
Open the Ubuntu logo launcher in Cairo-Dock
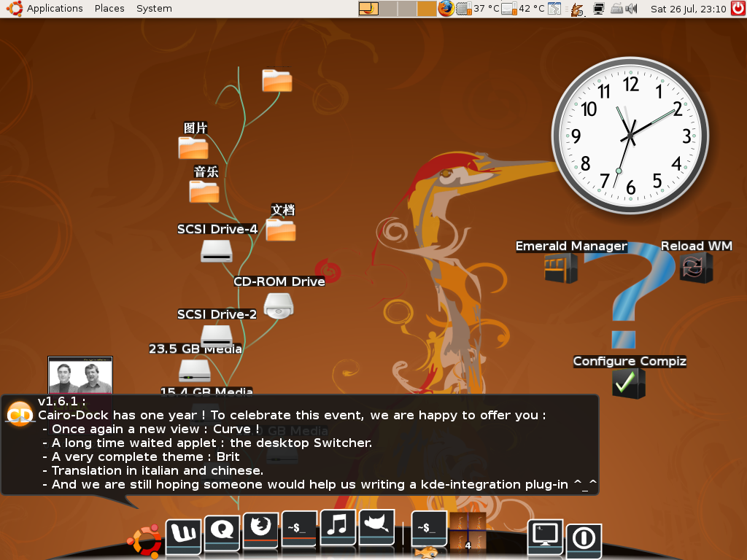click(145, 541)
